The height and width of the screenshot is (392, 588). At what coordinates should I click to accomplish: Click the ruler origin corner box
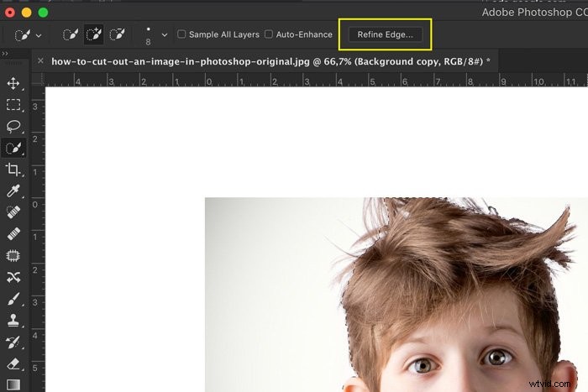coord(39,80)
